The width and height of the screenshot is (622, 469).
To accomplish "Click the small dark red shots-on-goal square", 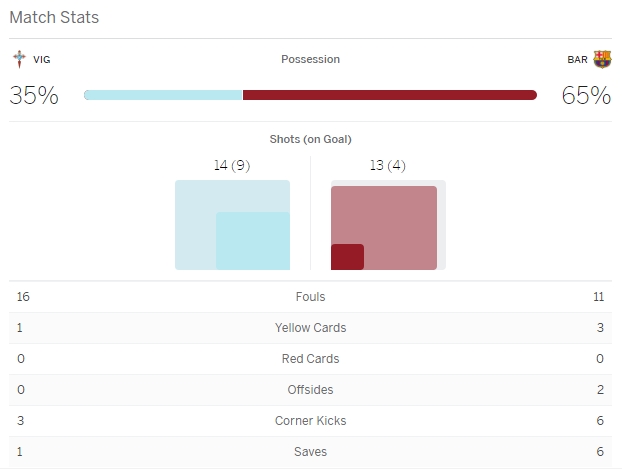I will pyautogui.click(x=347, y=257).
